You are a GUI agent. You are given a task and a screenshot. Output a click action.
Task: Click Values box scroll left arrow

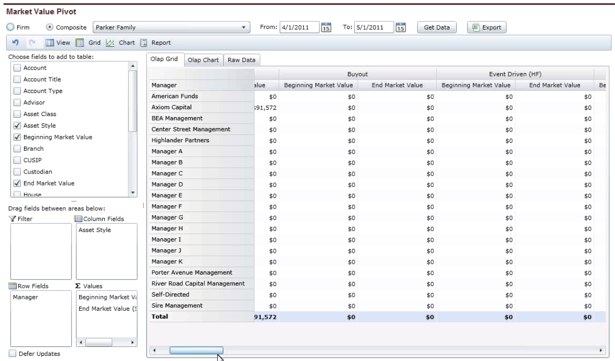click(x=81, y=343)
